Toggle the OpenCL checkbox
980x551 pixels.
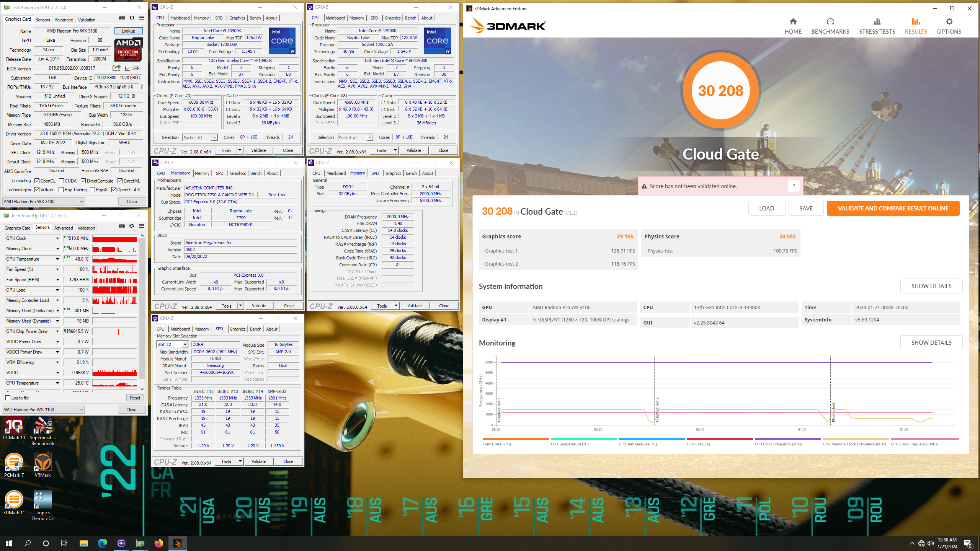click(37, 181)
